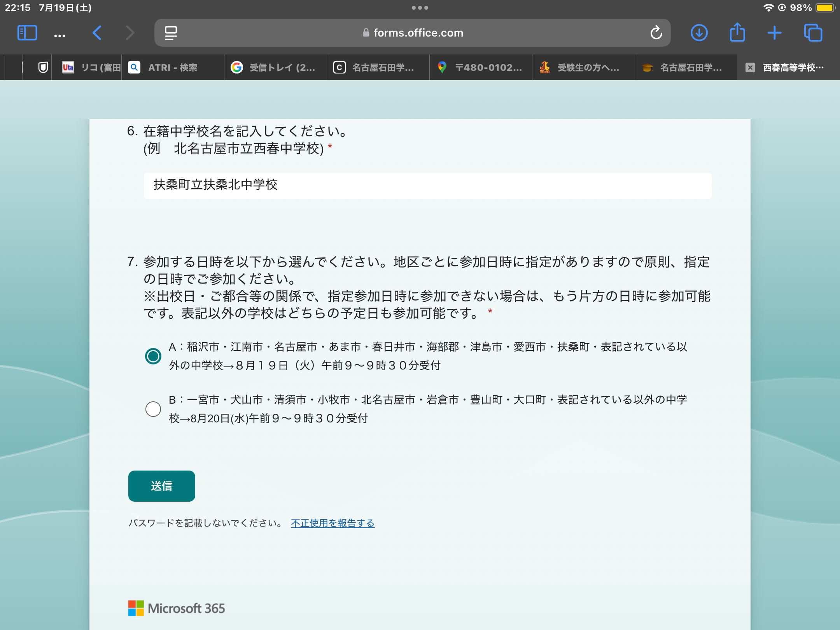Viewport: 840px width, 630px height.
Task: Select option A August 19 radio button
Action: coord(153,356)
